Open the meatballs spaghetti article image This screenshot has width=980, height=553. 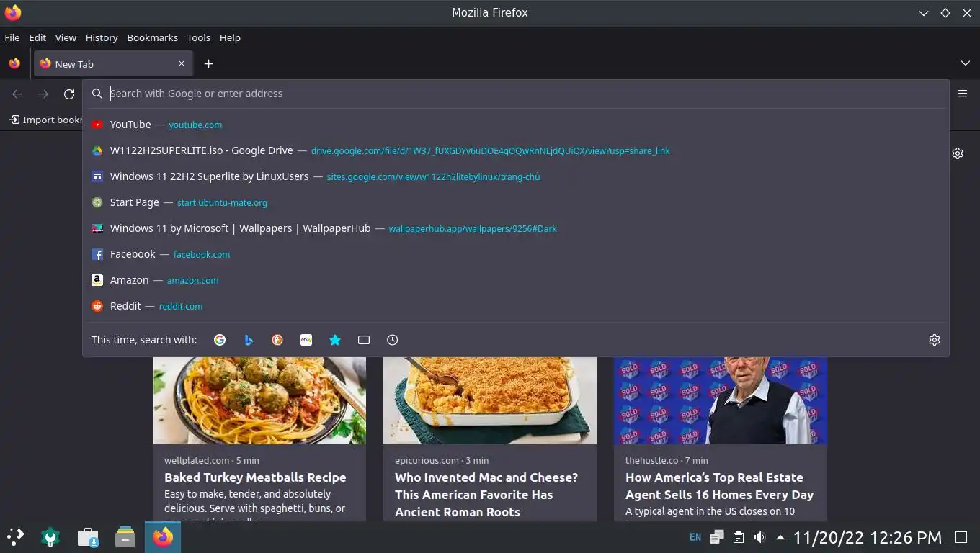coord(259,400)
